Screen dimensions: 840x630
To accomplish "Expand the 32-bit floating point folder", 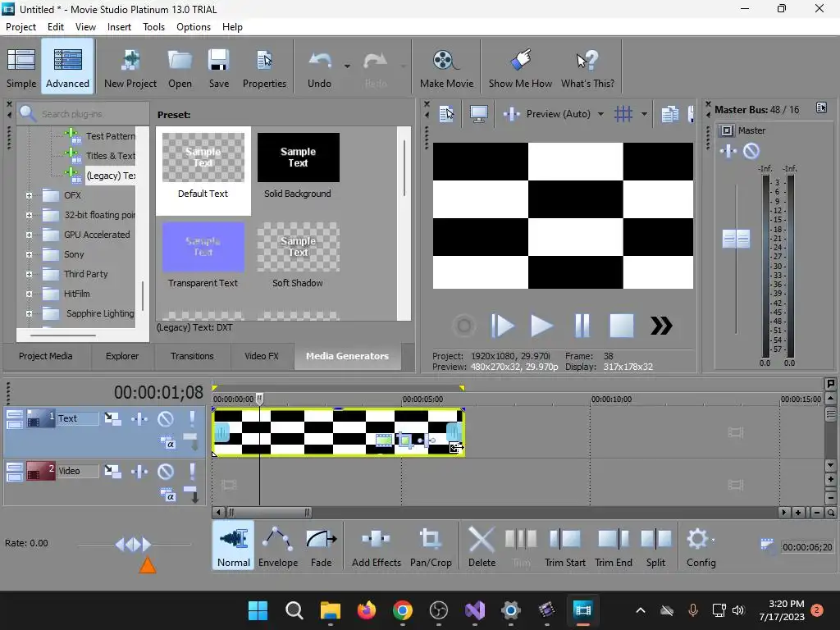I will (29, 216).
